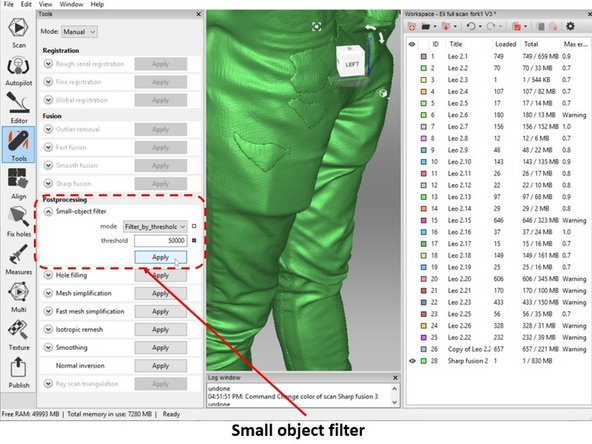Create new project via Workspace toolbar icon
The image size is (592, 444).
(x=412, y=27)
